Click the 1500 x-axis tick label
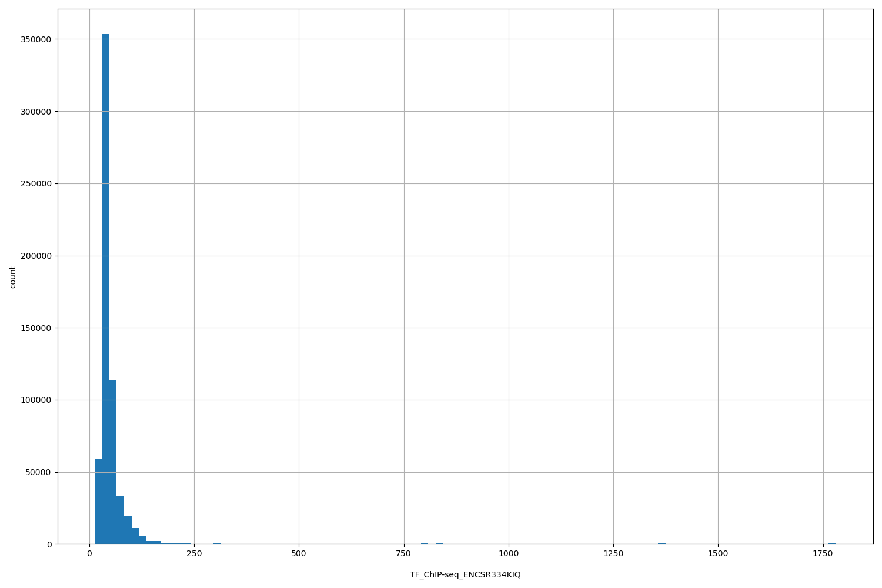Screen dimensions: 882x588 (719, 553)
